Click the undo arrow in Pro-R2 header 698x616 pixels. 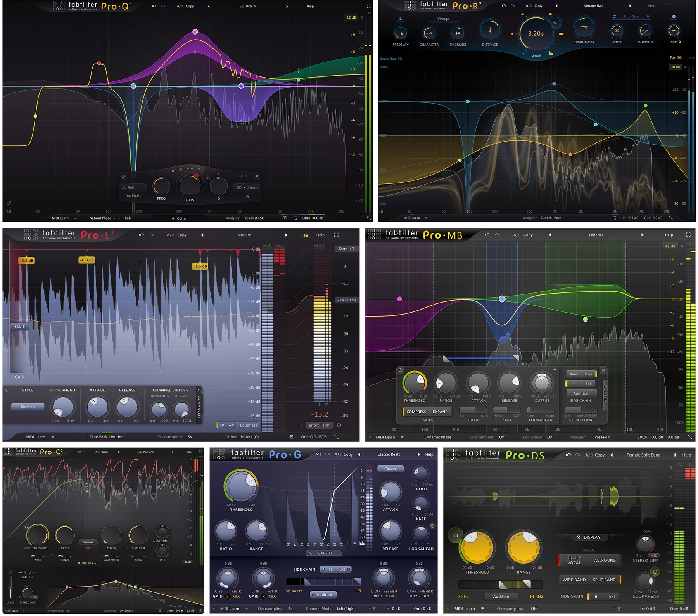click(x=504, y=6)
